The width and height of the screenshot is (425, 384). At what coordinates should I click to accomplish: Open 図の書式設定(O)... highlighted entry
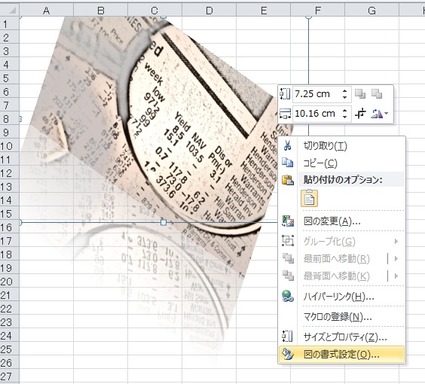pos(342,355)
